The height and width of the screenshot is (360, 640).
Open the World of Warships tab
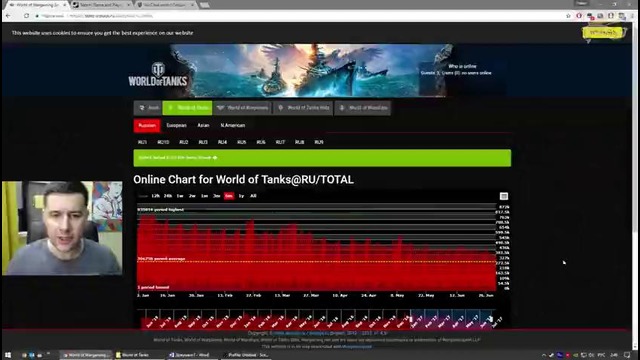pos(362,108)
